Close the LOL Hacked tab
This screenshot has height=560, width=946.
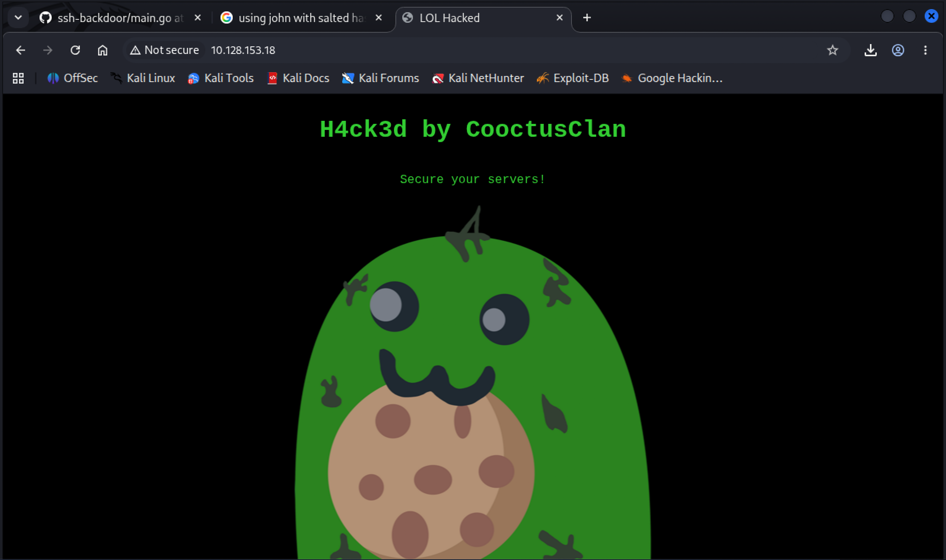(x=560, y=18)
